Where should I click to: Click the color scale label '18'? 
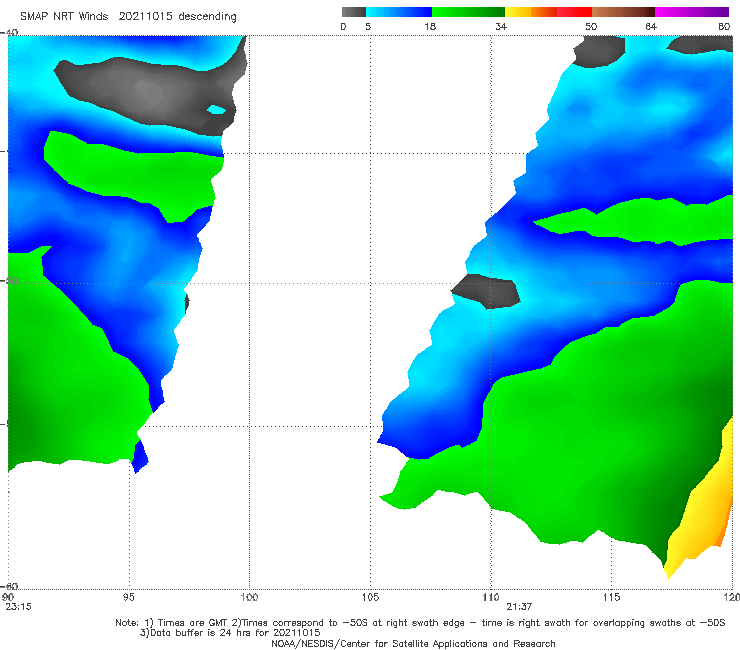click(430, 26)
